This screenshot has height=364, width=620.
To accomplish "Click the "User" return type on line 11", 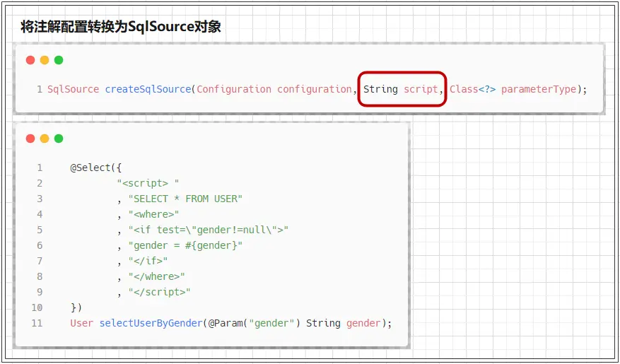I will (x=82, y=323).
